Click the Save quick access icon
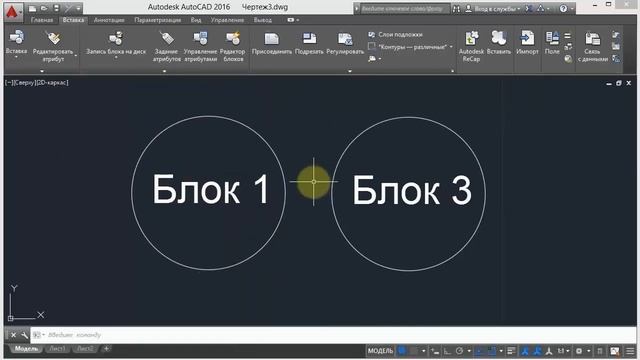This screenshot has height=360, width=640. pyautogui.click(x=56, y=9)
